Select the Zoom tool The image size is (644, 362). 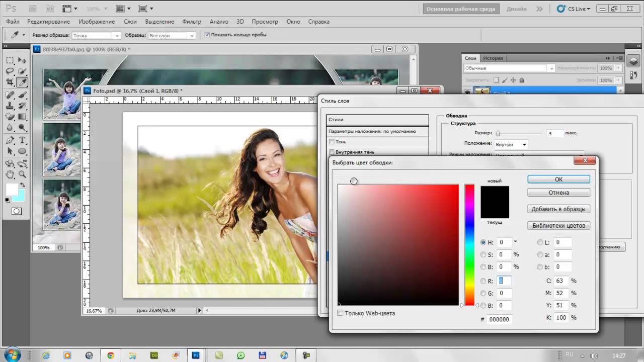tap(22, 174)
